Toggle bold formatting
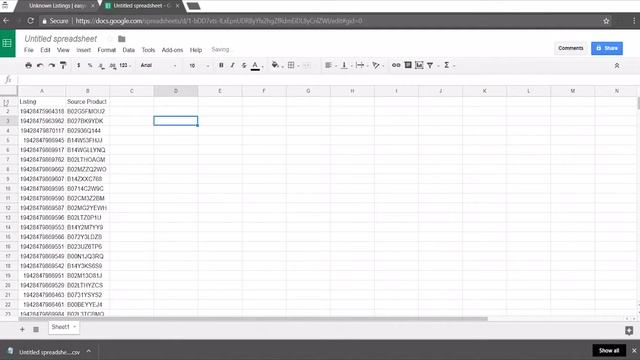Image resolution: width=640 pixels, height=360 pixels. pyautogui.click(x=221, y=65)
